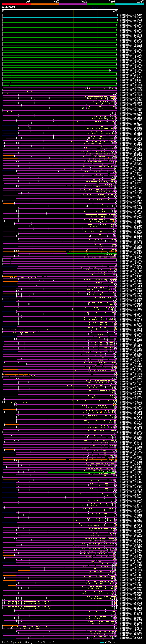The height and width of the screenshot is (644, 146).
Task: Open the UniRef100_Q62009 entry
Action: point(131,495)
